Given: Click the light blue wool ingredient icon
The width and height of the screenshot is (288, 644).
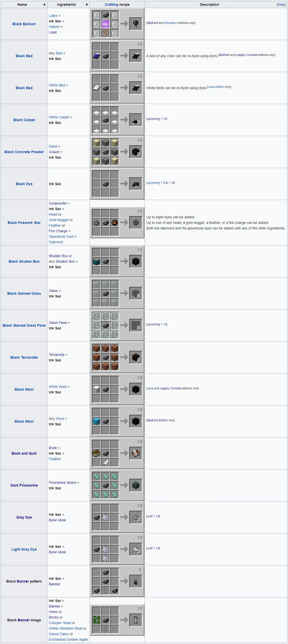Looking at the screenshot, I should [97, 421].
